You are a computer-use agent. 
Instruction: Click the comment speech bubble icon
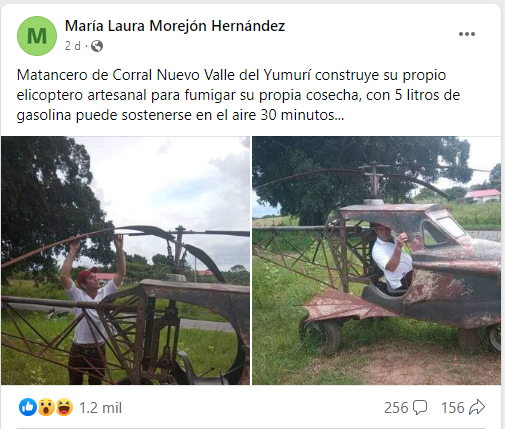pos(420,408)
